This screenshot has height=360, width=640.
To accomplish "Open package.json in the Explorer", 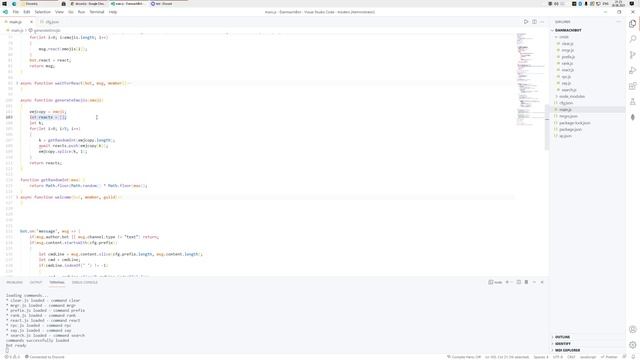I will tap(570, 129).
